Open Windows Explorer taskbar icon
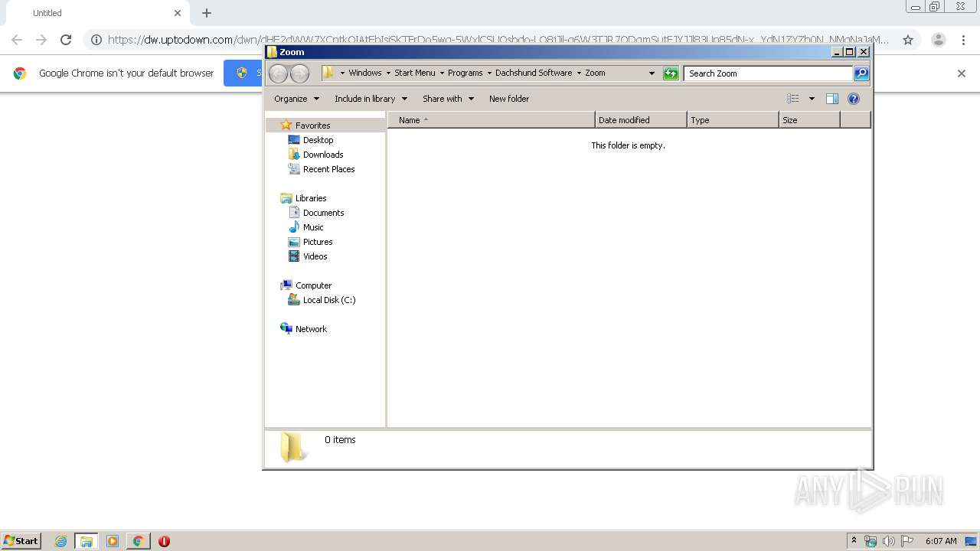This screenshot has height=551, width=980. click(x=87, y=541)
